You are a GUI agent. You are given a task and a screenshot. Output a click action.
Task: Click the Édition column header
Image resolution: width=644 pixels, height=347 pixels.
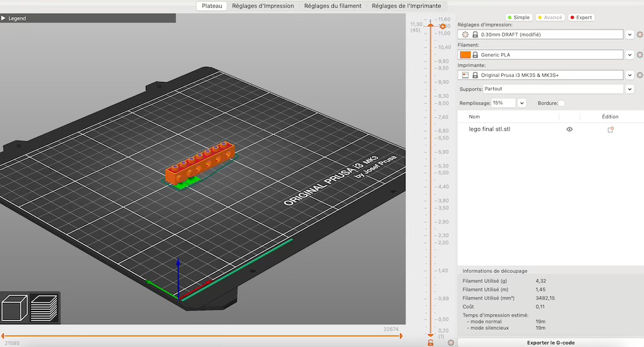click(x=610, y=117)
